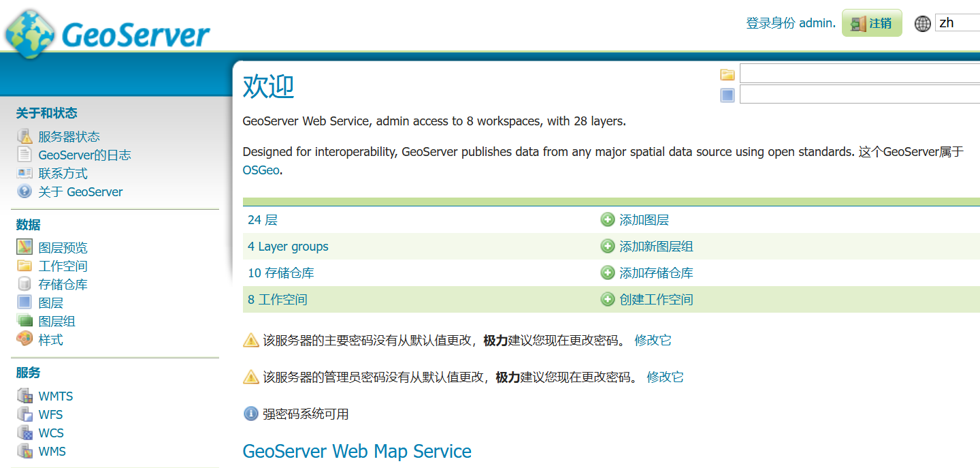Click the green plus icon beside 添加新图层组
Viewport: 980px width, 468px height.
click(x=608, y=246)
